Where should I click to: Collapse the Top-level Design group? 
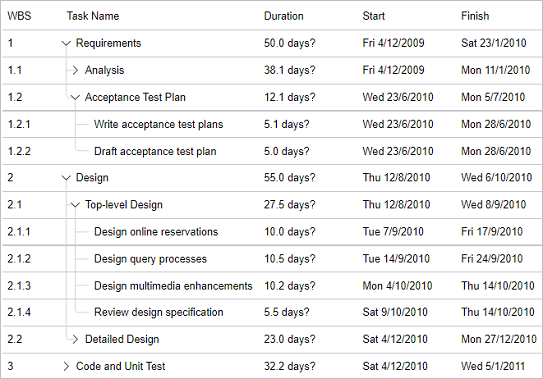75,205
